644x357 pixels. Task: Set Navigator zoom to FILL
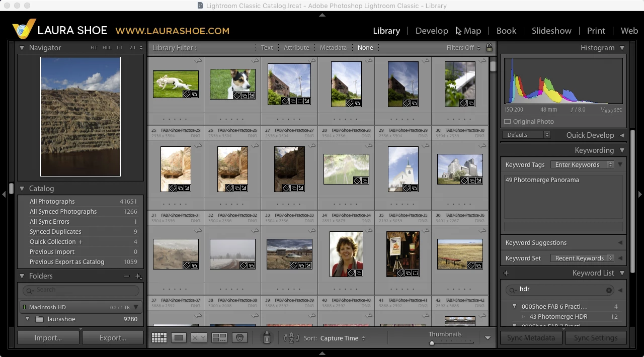pyautogui.click(x=107, y=48)
